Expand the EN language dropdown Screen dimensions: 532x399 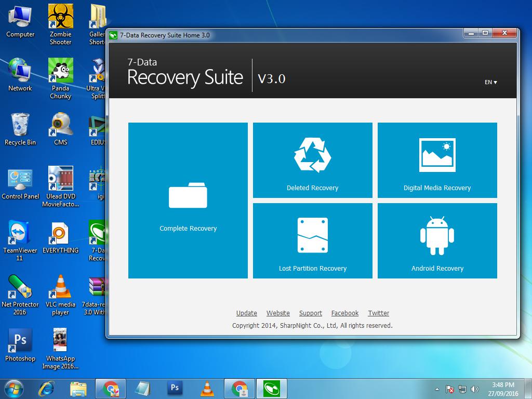pyautogui.click(x=491, y=82)
